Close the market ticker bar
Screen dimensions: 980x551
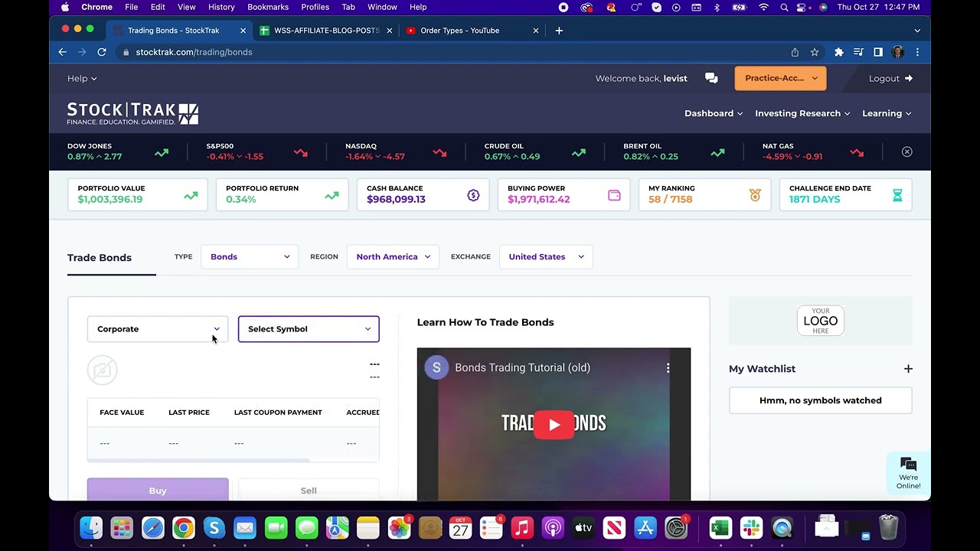[906, 152]
